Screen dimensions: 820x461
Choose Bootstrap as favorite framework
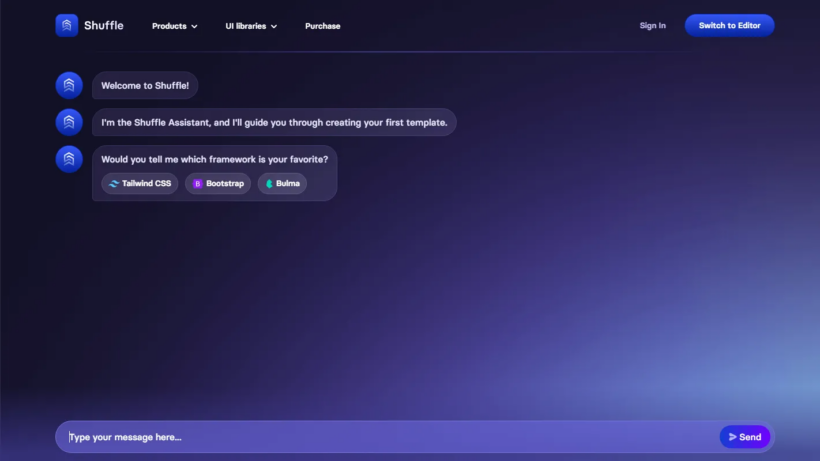point(218,183)
